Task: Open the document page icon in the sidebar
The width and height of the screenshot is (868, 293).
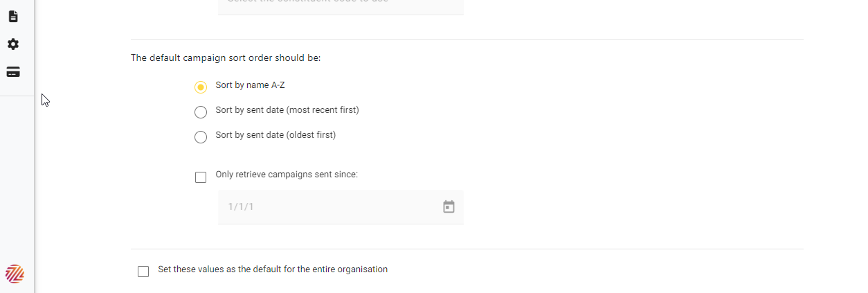Action: [13, 17]
